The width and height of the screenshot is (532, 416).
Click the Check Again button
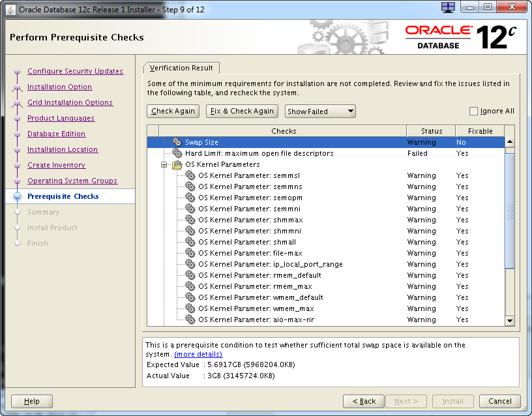click(173, 111)
